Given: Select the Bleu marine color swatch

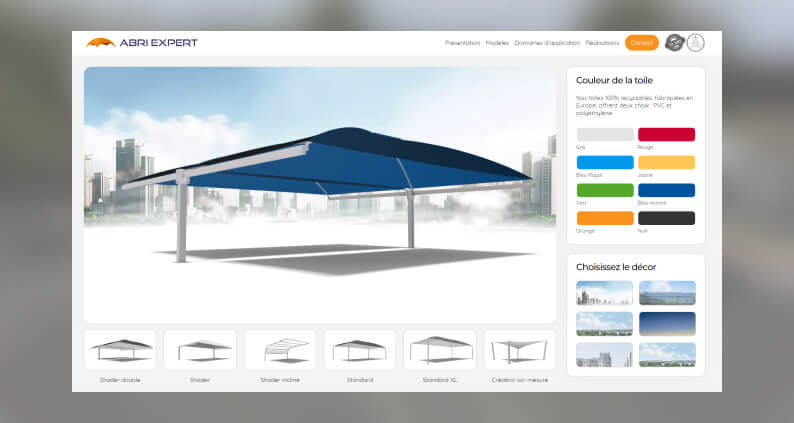Looking at the screenshot, I should click(666, 190).
